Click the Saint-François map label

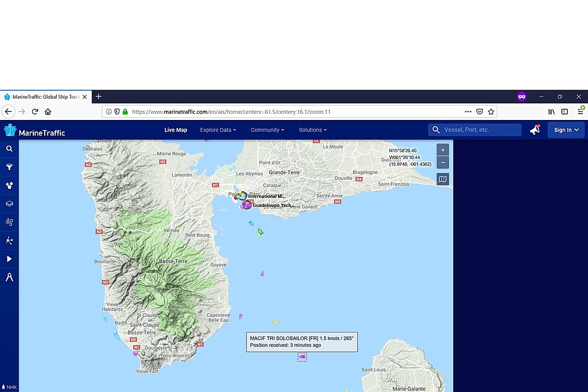393,184
